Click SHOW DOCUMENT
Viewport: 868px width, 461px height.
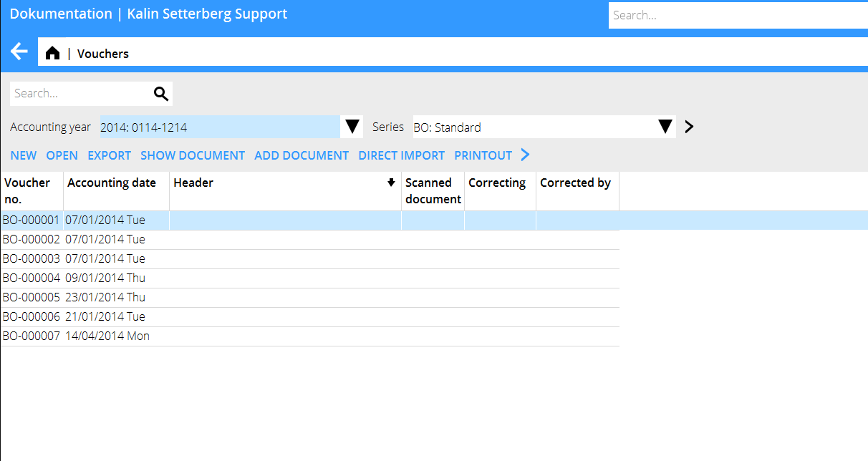coord(193,155)
